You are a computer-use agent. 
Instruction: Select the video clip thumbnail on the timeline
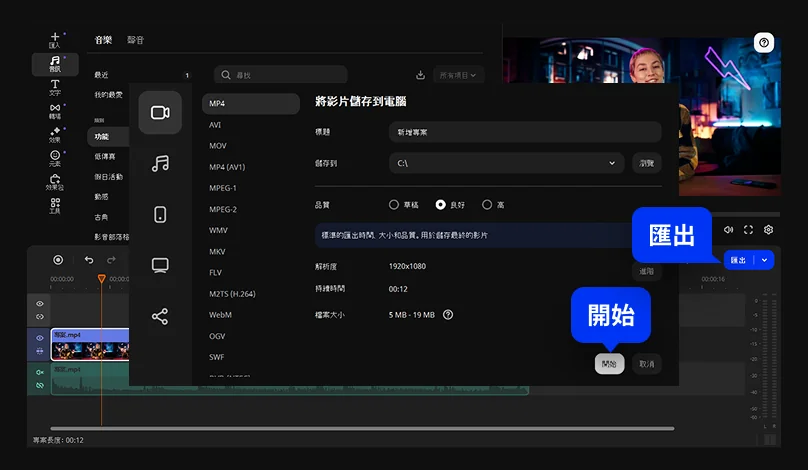pos(90,345)
